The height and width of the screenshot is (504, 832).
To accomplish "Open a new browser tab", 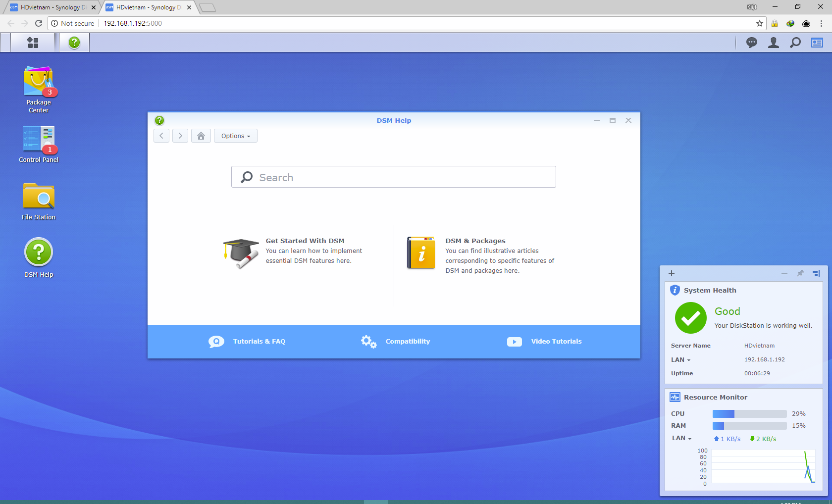I will [x=208, y=7].
